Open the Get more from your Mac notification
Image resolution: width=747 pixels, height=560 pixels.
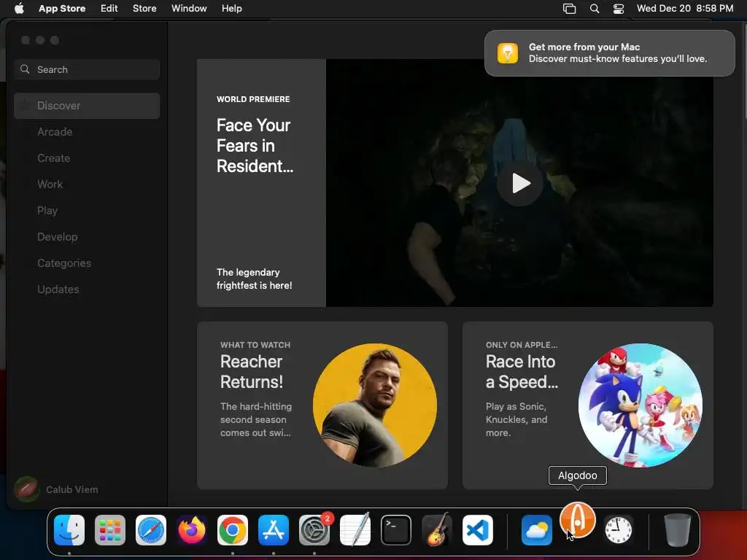[x=610, y=52]
